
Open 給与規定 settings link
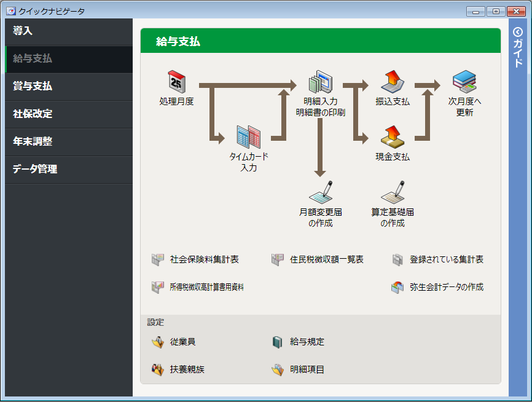[307, 342]
